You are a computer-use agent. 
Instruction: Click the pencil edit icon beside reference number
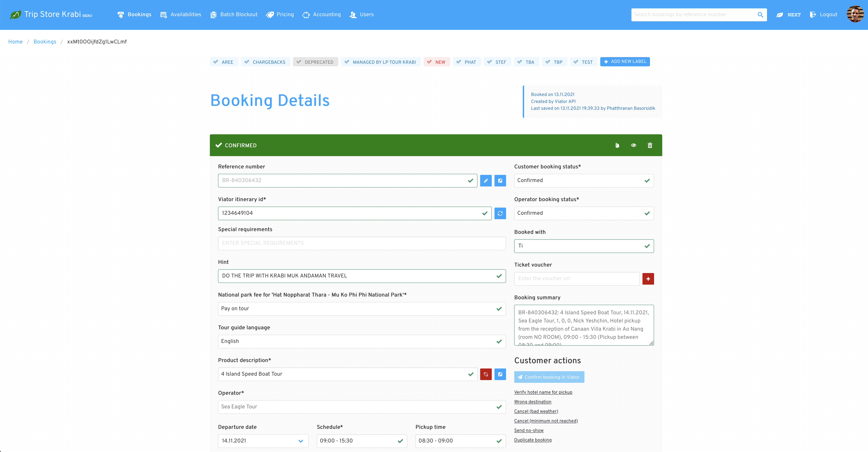click(x=486, y=181)
